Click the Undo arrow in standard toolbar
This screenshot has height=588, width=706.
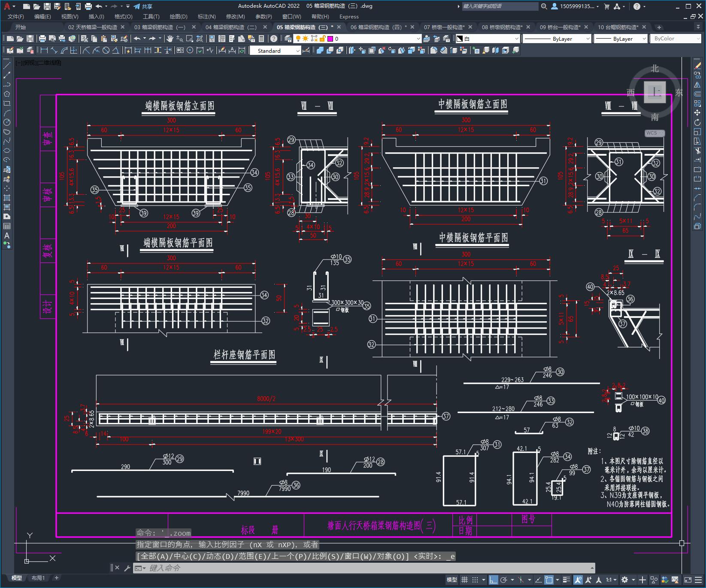tap(137, 39)
